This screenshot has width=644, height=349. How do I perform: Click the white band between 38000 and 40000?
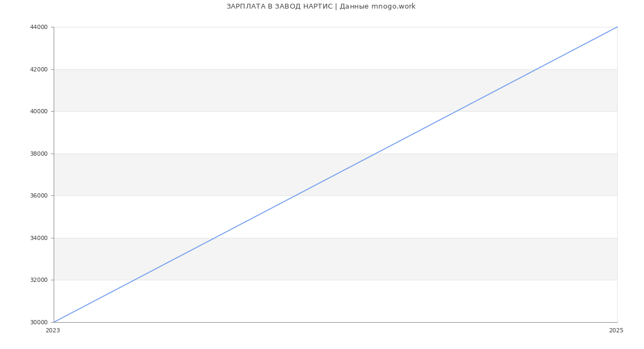click(x=215, y=133)
